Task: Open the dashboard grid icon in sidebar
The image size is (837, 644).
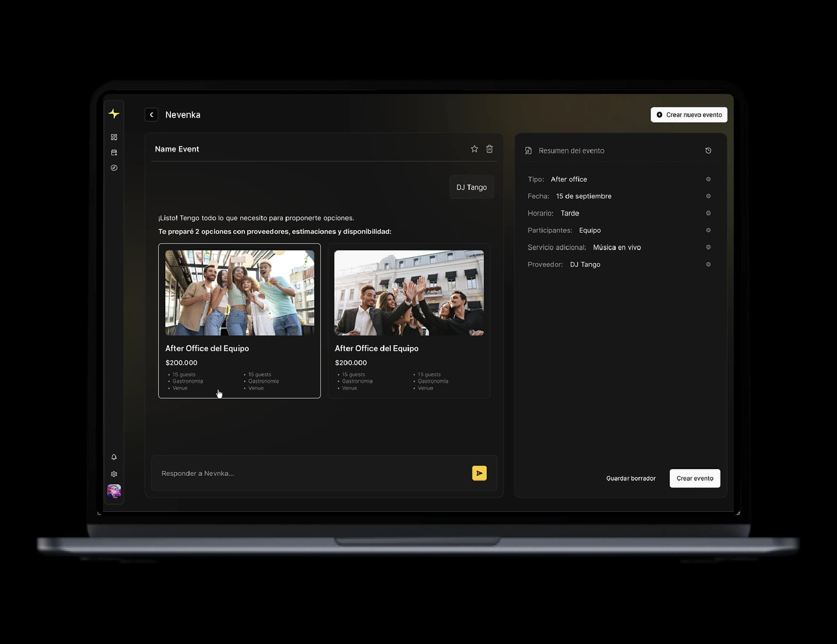Action: click(114, 137)
